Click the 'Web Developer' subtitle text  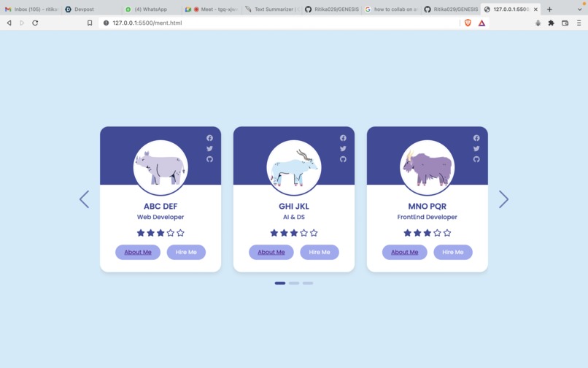pyautogui.click(x=160, y=217)
